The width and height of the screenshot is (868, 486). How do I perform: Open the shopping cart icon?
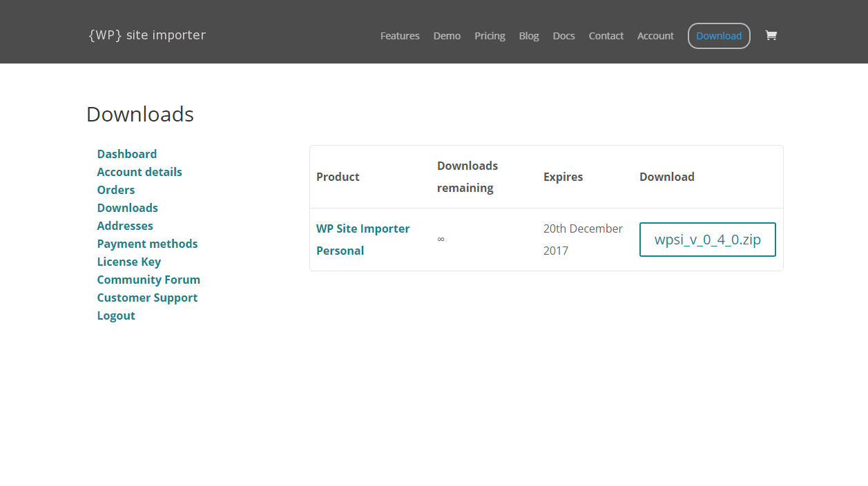click(771, 35)
